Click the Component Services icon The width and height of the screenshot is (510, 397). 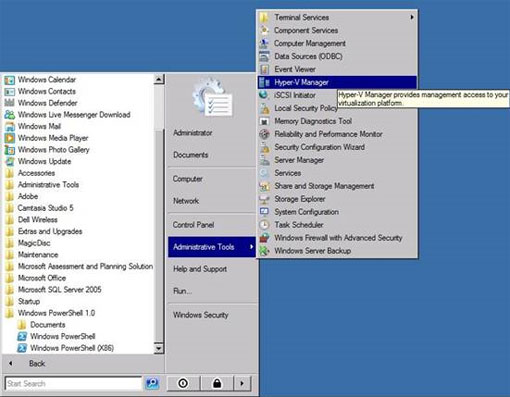[x=264, y=30]
